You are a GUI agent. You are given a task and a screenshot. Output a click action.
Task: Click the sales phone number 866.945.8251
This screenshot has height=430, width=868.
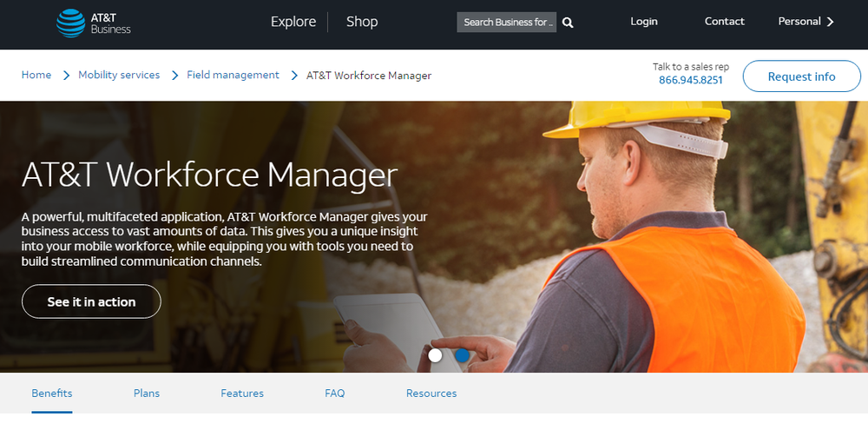[x=691, y=80]
